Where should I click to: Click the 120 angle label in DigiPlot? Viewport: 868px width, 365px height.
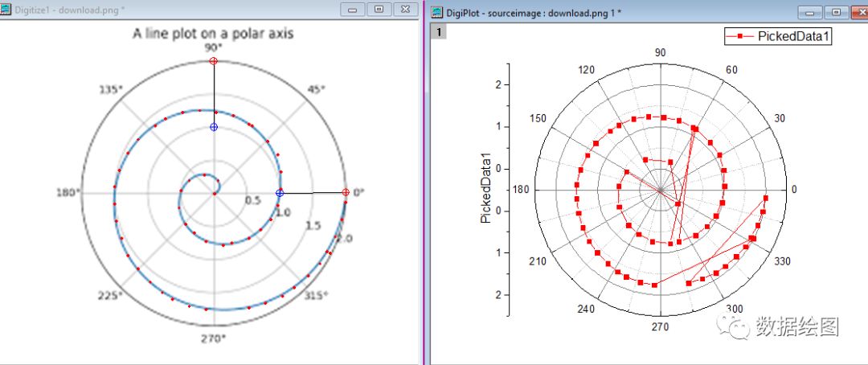(586, 70)
